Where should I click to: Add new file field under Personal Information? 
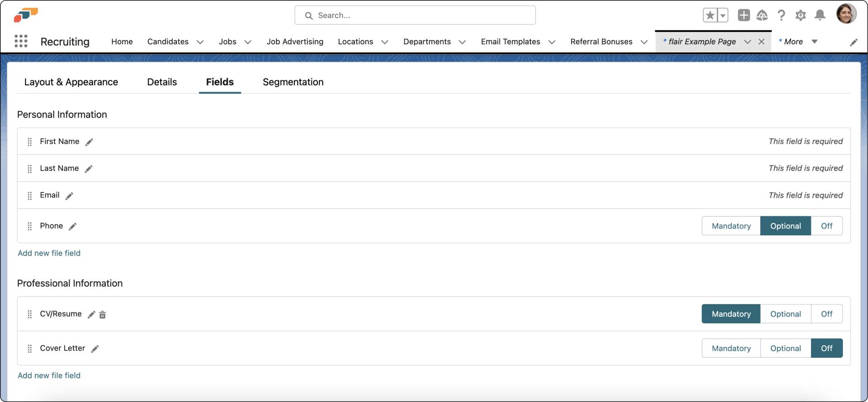pos(49,253)
